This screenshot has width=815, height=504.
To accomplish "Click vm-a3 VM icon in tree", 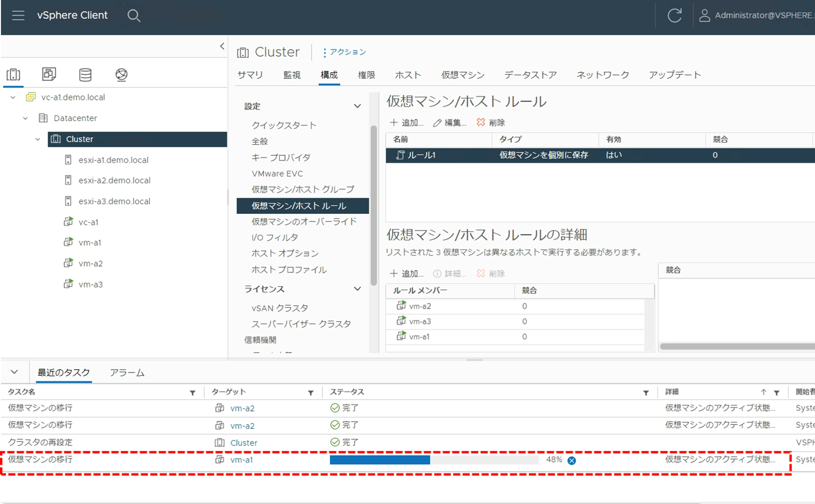I will [x=69, y=284].
